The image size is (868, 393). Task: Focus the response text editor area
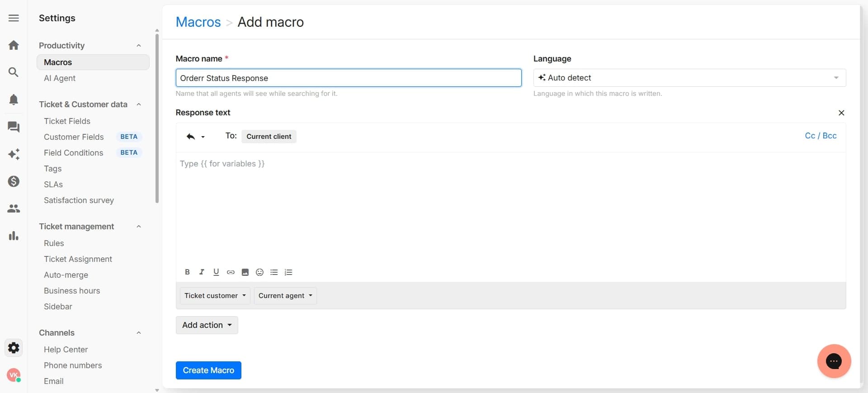511,208
